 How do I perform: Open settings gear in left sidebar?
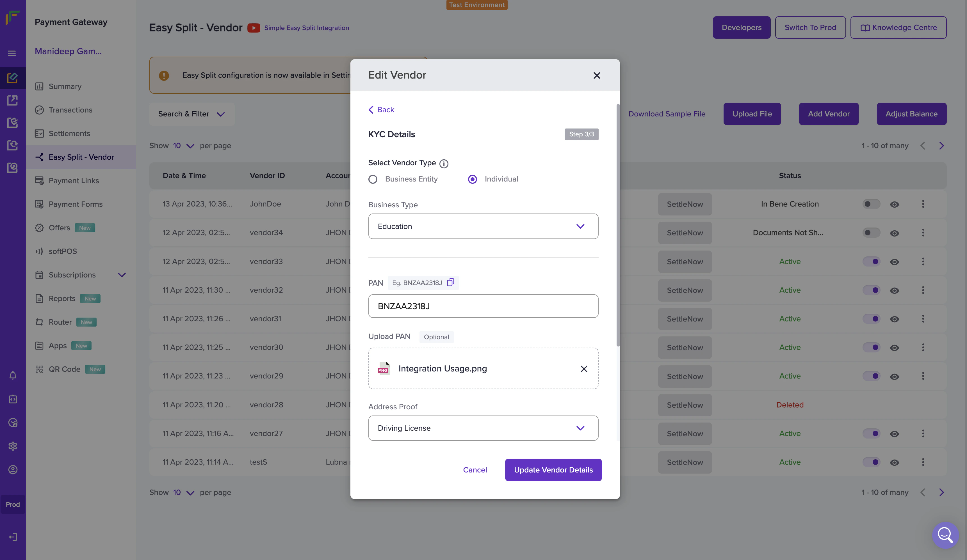pos(13,446)
